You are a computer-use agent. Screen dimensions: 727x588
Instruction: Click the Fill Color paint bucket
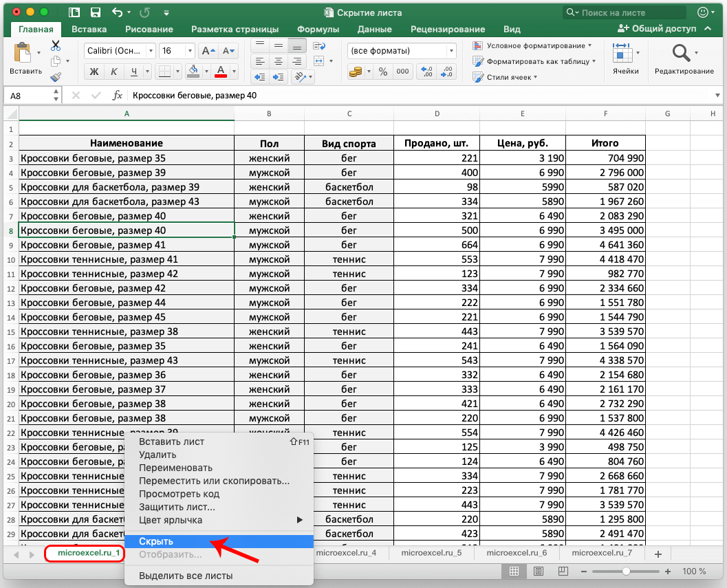tap(193, 71)
